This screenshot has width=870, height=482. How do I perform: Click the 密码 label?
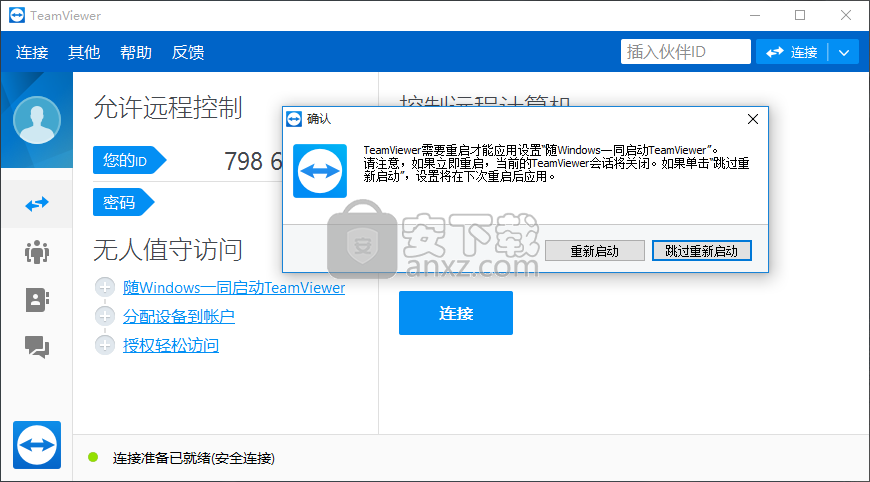(x=123, y=202)
